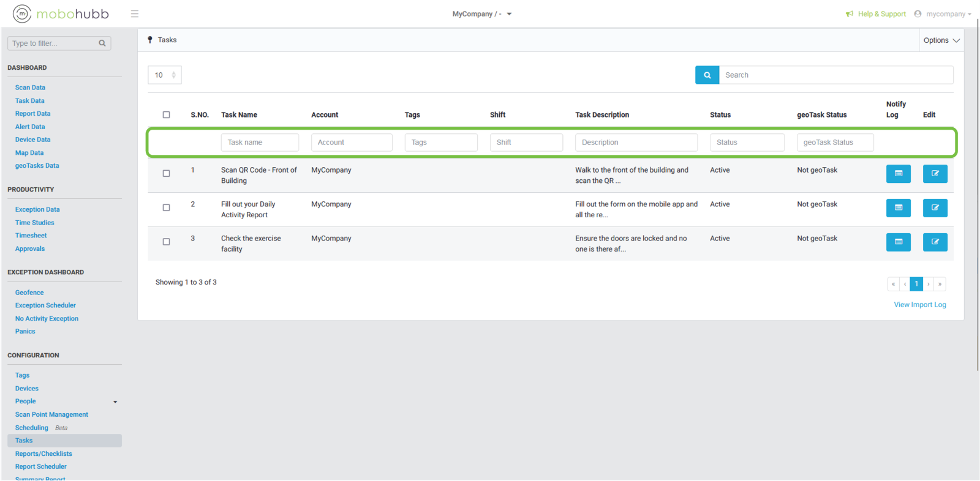Click the mobohubb logo
The image size is (980, 481).
61,13
